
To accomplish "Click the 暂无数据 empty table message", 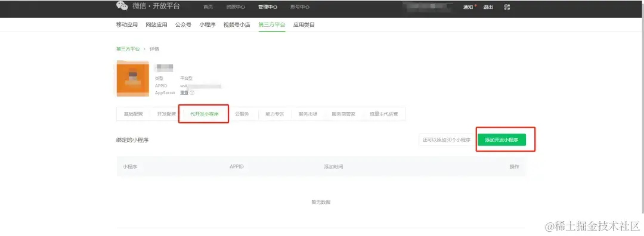I will pyautogui.click(x=321, y=202).
